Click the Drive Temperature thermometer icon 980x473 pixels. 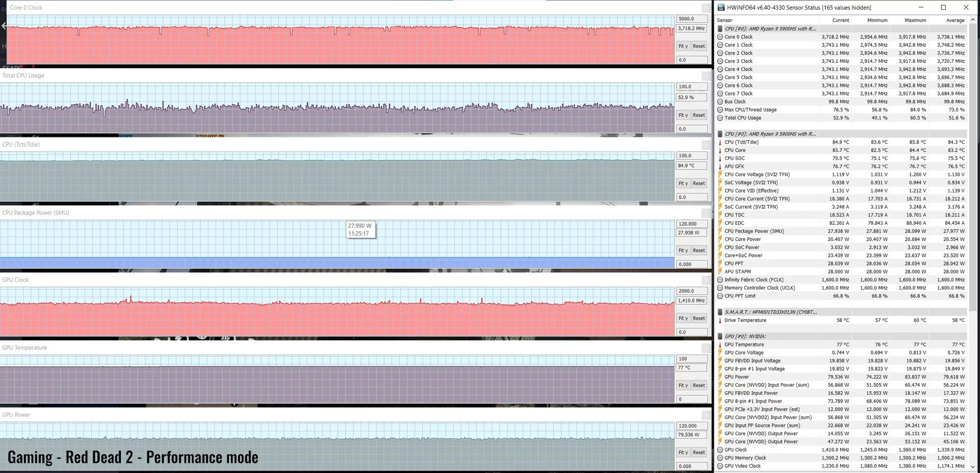720,320
